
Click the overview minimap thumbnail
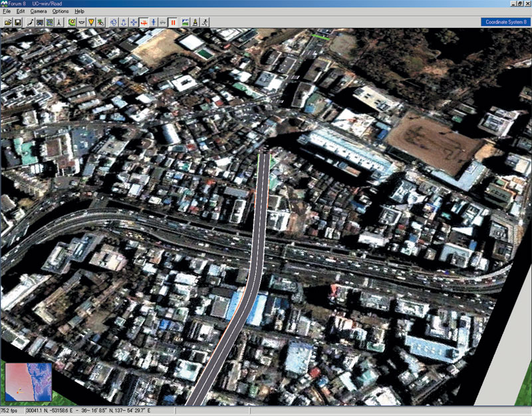29,382
